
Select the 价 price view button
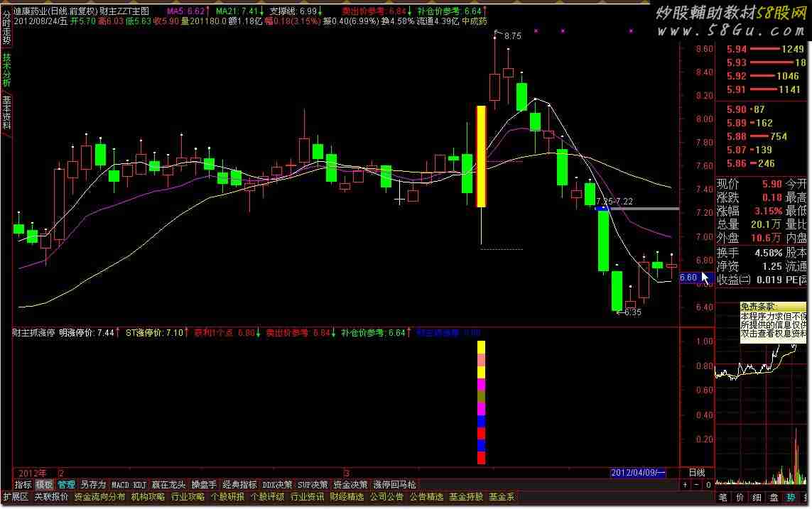click(x=740, y=497)
